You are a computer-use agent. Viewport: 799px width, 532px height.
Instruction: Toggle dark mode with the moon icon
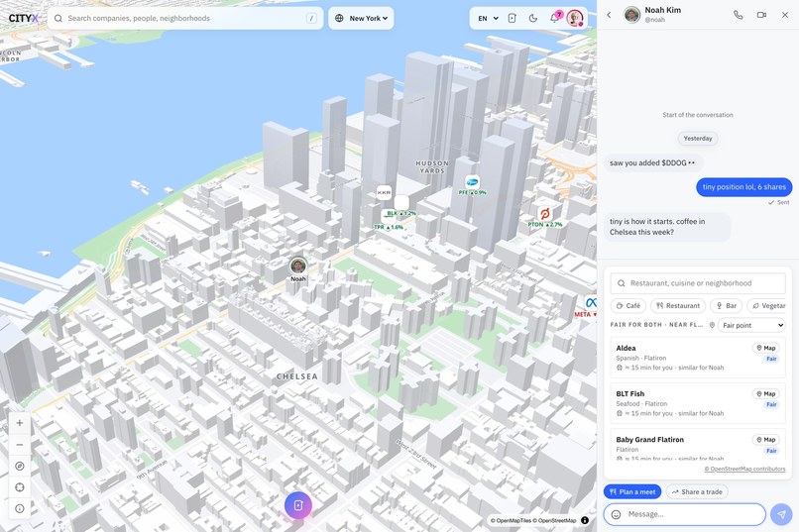pos(533,18)
